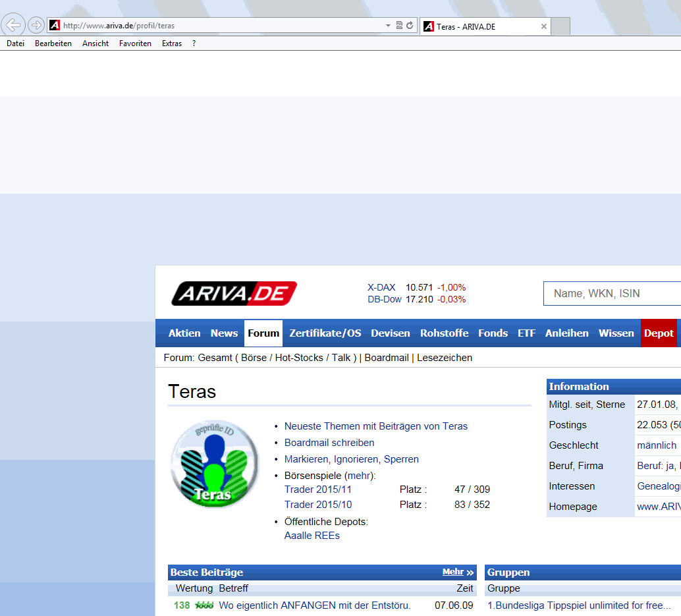The width and height of the screenshot is (681, 616).
Task: Click the Betreff column header
Action: (x=233, y=588)
